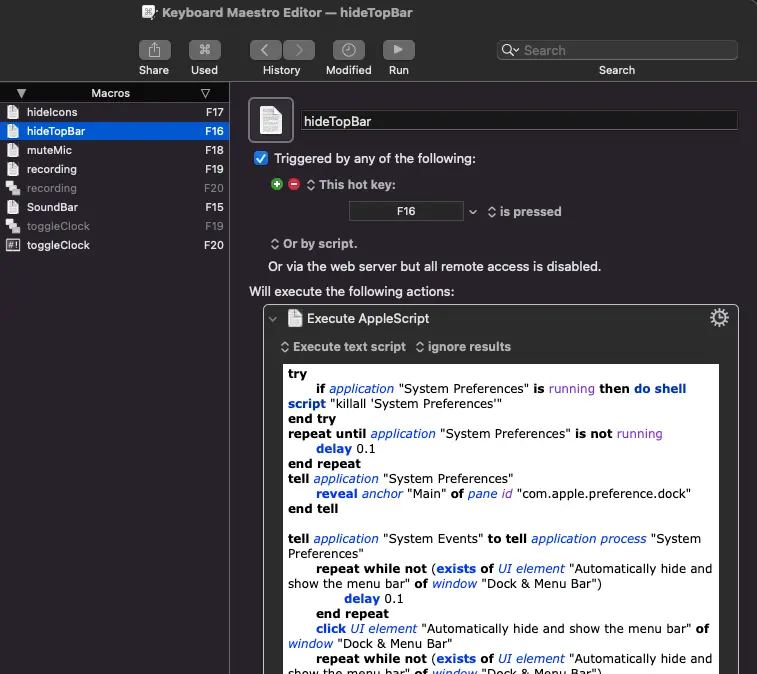
Task: Click the F18 shortcut of muteMic
Action: (x=214, y=150)
